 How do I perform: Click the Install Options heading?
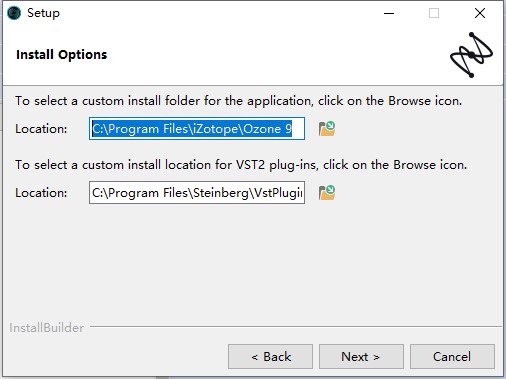(x=62, y=55)
